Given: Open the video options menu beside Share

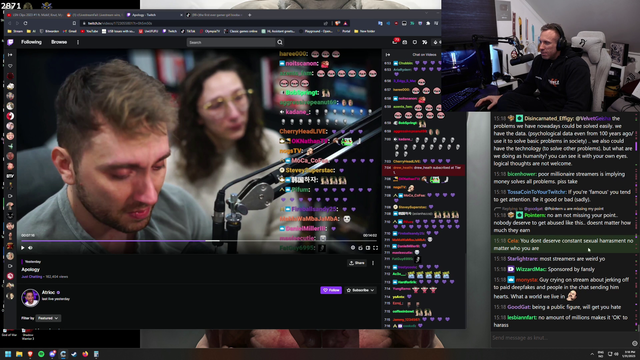Looking at the screenshot, I should (x=373, y=263).
